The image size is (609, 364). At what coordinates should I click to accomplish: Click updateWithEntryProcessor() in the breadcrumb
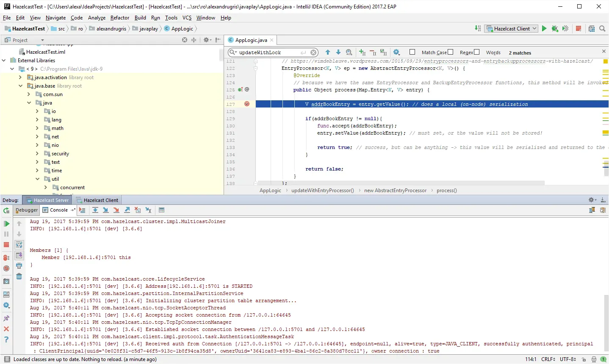pyautogui.click(x=323, y=190)
